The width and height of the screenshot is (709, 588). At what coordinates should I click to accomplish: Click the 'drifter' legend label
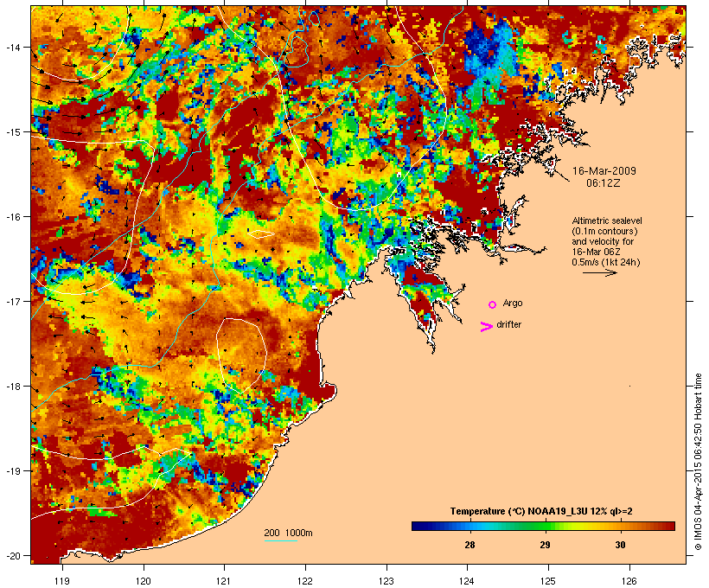click(508, 324)
